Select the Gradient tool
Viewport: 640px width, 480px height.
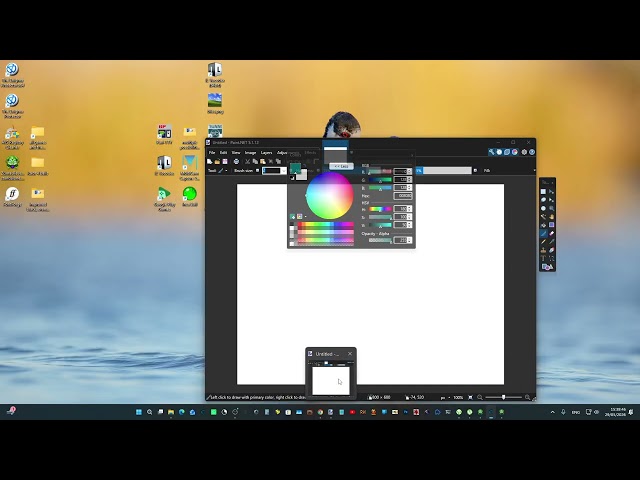pyautogui.click(x=552, y=225)
